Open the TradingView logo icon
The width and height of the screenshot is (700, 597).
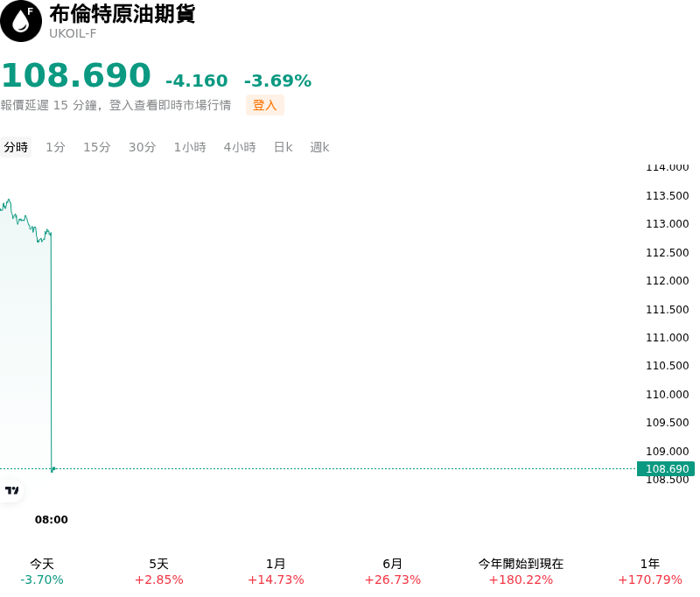coord(11,490)
